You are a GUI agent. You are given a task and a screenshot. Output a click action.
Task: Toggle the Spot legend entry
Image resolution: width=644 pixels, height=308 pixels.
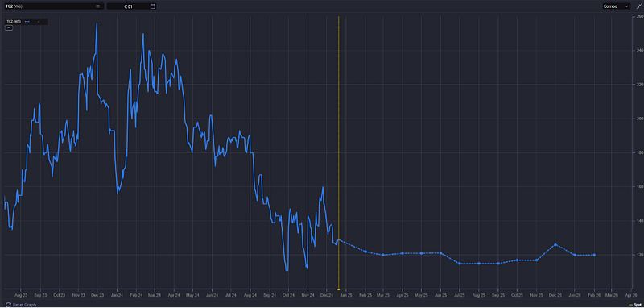coord(634,305)
